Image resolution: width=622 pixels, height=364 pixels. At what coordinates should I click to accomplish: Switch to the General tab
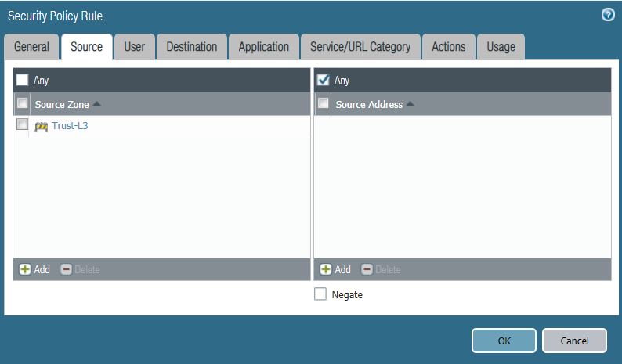[32, 47]
